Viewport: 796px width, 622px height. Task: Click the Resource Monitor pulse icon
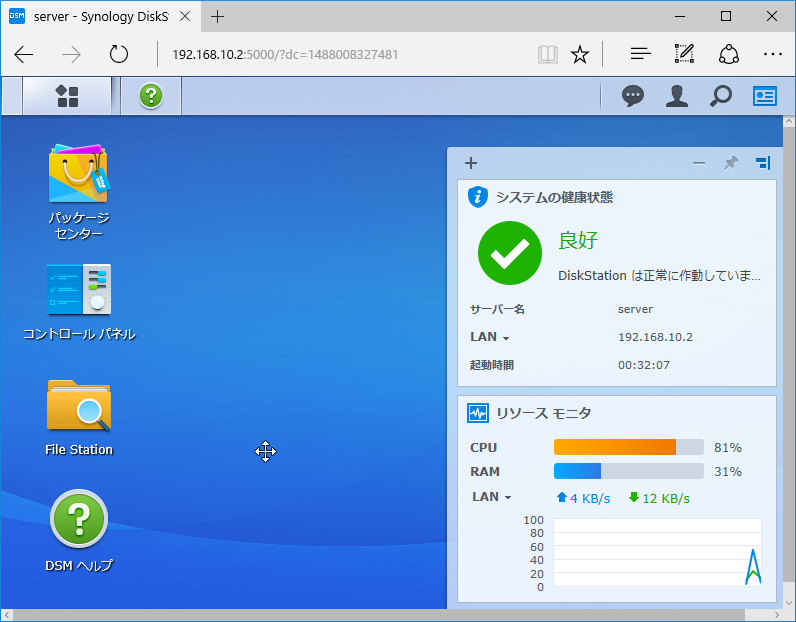tap(478, 413)
